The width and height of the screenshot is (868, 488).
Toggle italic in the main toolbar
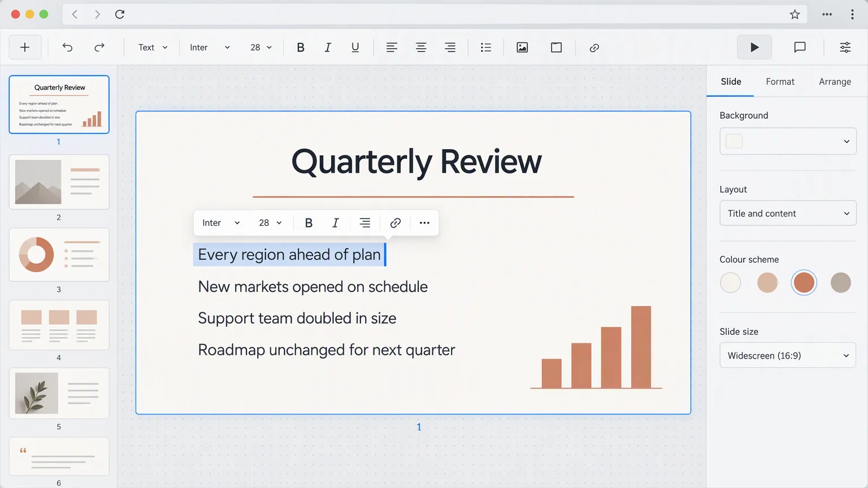click(x=328, y=47)
